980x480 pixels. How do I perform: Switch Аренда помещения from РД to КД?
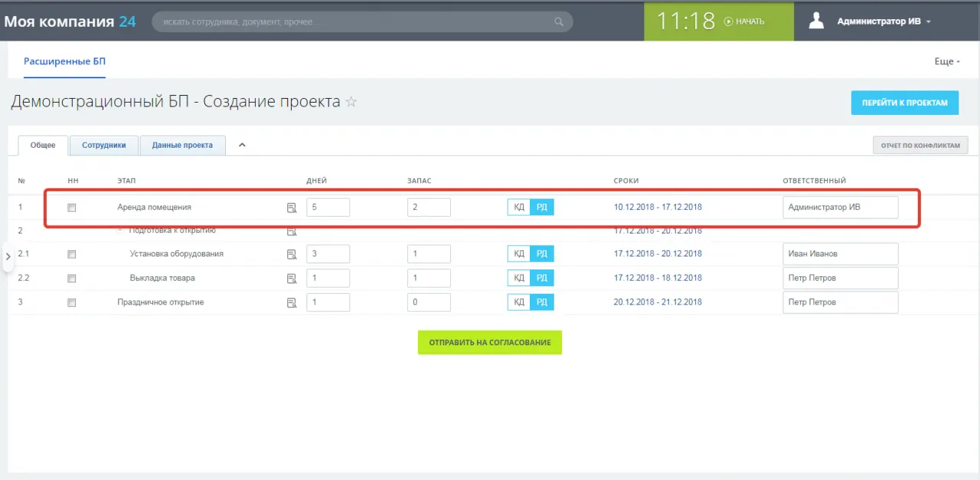tap(518, 207)
